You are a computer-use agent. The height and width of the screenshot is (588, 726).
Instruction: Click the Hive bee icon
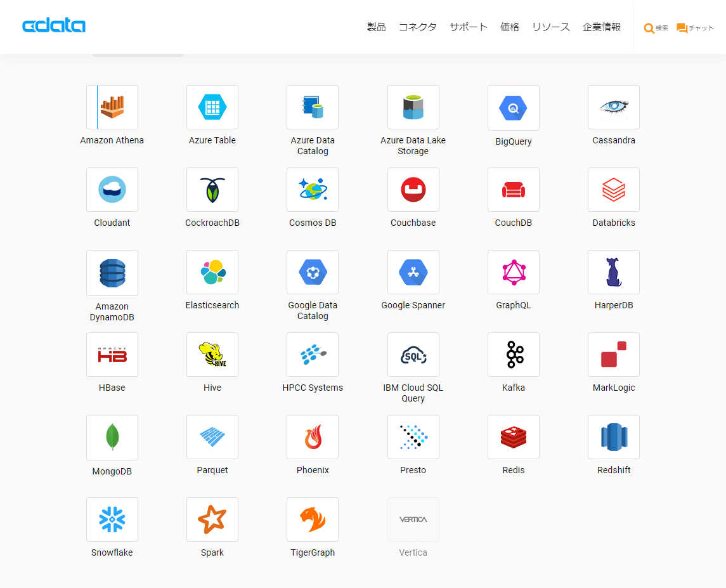tap(212, 355)
